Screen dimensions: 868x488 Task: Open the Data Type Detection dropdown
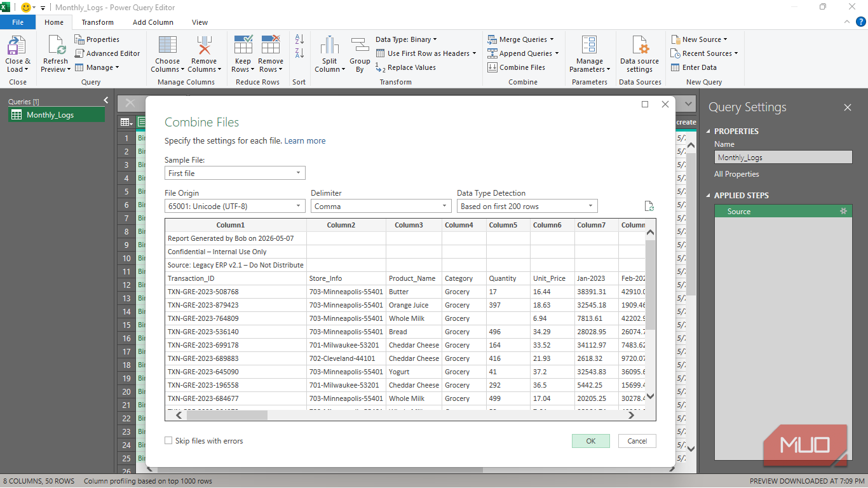click(527, 206)
